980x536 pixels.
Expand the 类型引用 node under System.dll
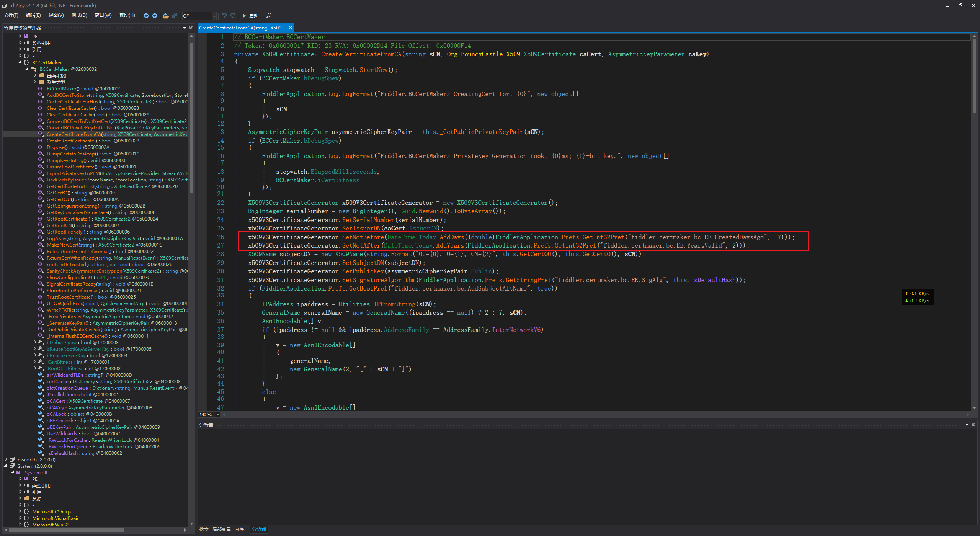click(20, 485)
